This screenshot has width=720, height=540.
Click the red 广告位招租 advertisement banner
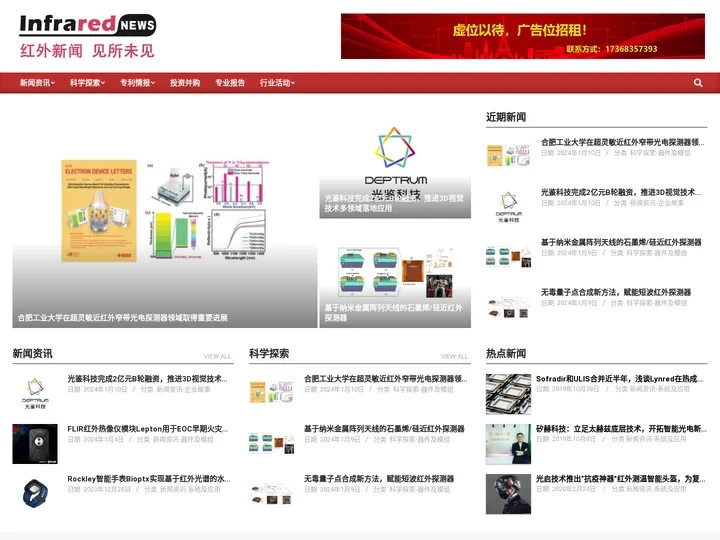pos(523,36)
